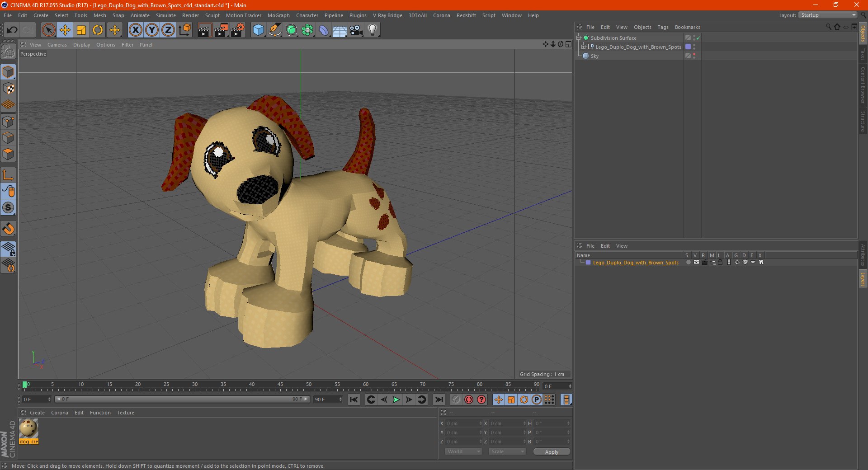Render the current view
This screenshot has height=470, width=868.
(x=204, y=30)
